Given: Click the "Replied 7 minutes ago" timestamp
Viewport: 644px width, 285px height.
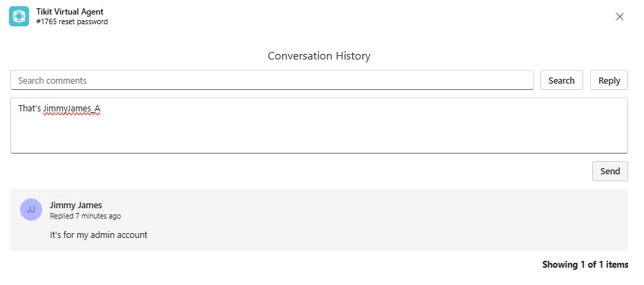Looking at the screenshot, I should point(86,216).
